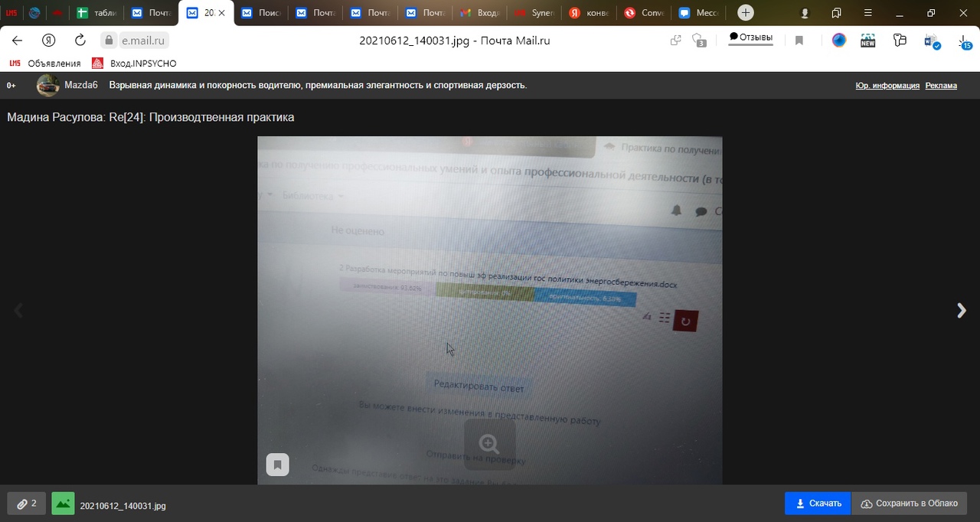Go to next attachment with right arrow
This screenshot has height=522, width=980.
pos(961,310)
